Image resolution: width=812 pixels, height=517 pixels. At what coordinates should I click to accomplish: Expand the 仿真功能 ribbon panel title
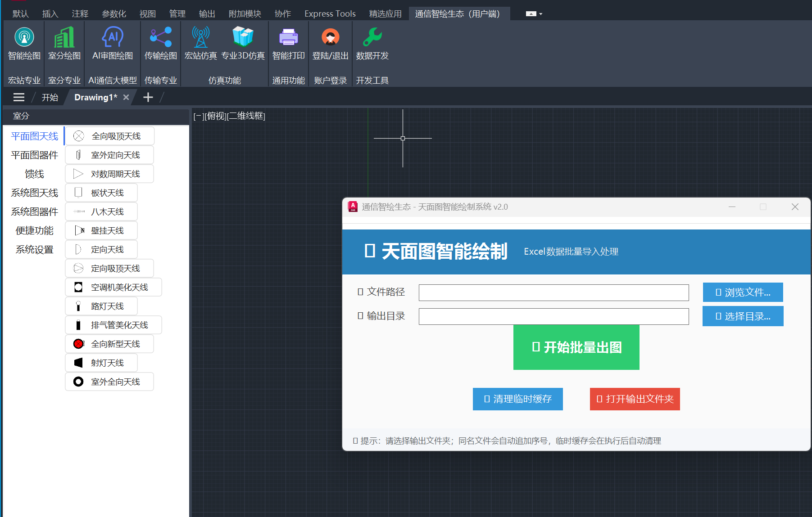click(x=225, y=80)
